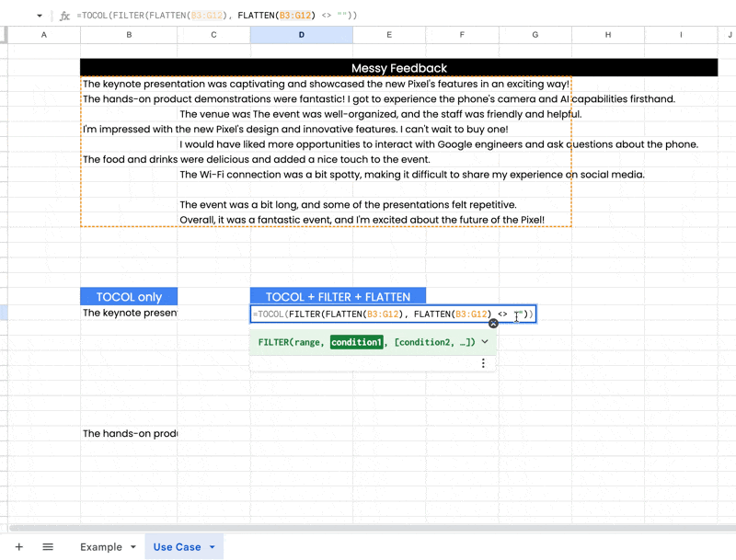
Task: Expand the FILTER function help chevron
Action: [485, 342]
